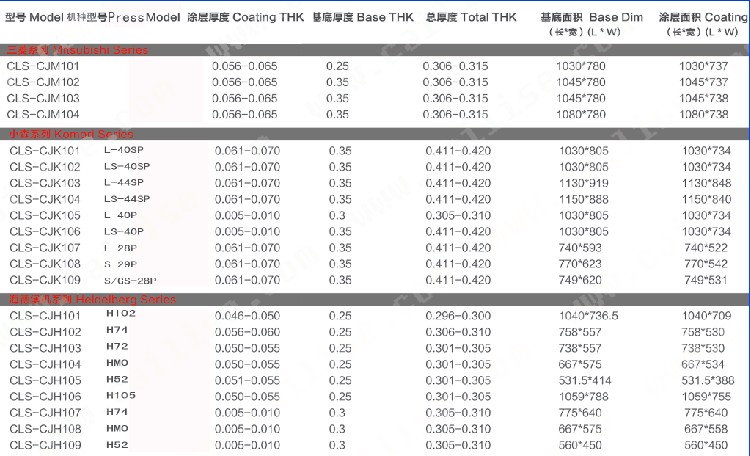Select the CLS-CJK106 model name
This screenshot has height=456, width=750.
coord(44,232)
